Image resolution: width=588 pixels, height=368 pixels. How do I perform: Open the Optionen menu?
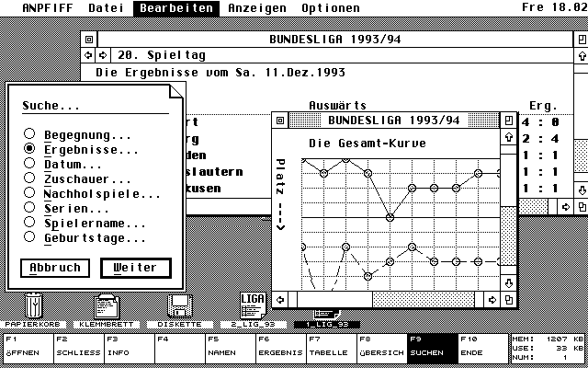click(330, 8)
